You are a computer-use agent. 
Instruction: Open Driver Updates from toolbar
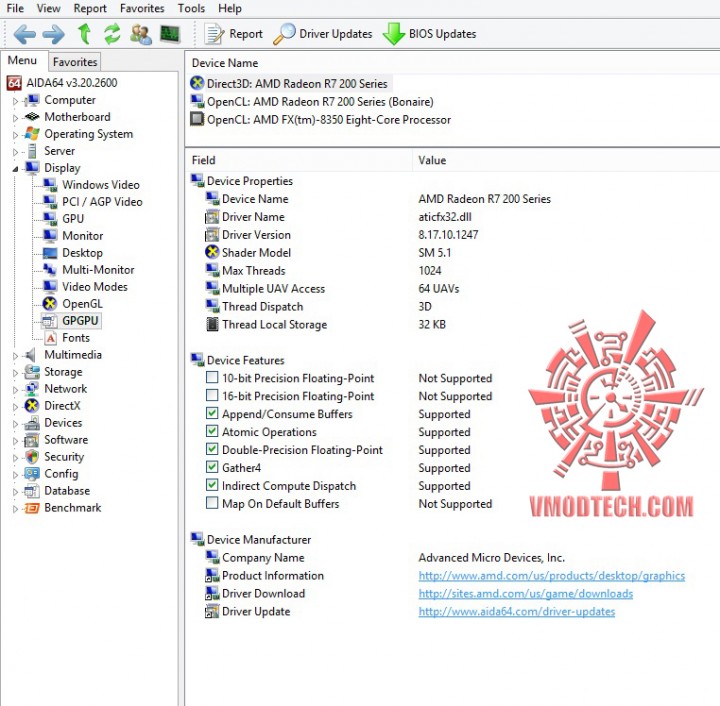(322, 34)
